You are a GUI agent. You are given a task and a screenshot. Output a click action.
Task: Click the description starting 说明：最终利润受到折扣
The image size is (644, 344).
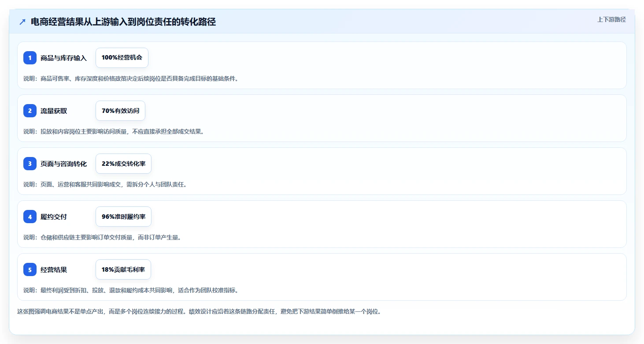[131, 290]
